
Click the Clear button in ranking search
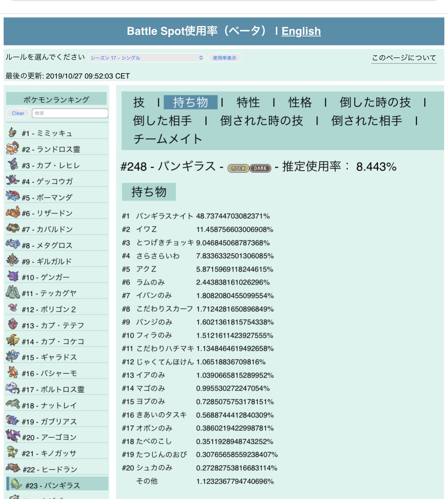click(18, 113)
